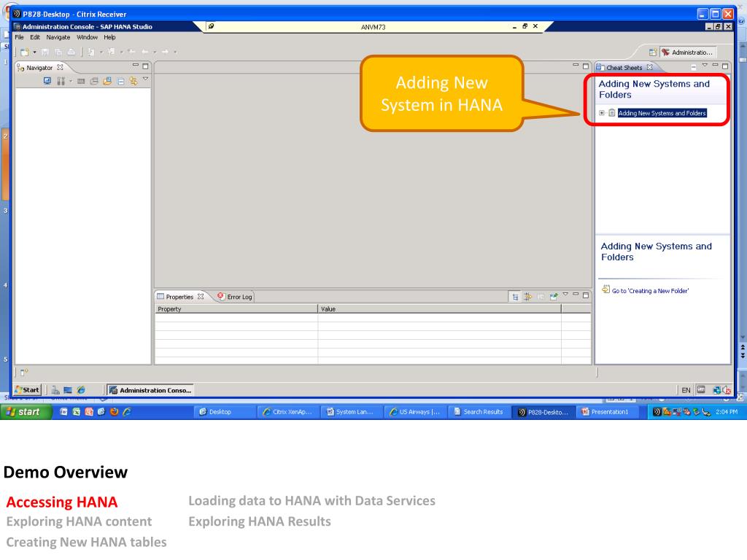
Task: Click the Forward navigation arrow
Action: click(x=165, y=52)
